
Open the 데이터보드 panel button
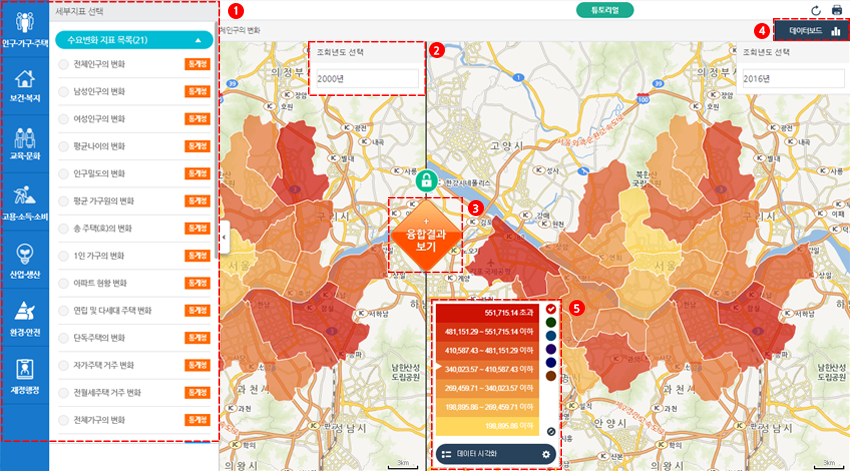click(x=814, y=31)
